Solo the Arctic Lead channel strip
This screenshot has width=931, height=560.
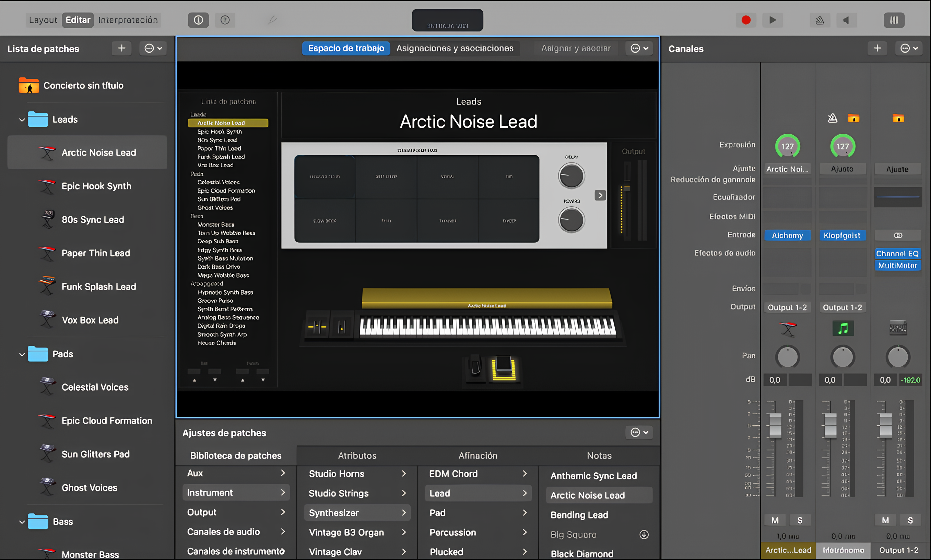(x=800, y=520)
